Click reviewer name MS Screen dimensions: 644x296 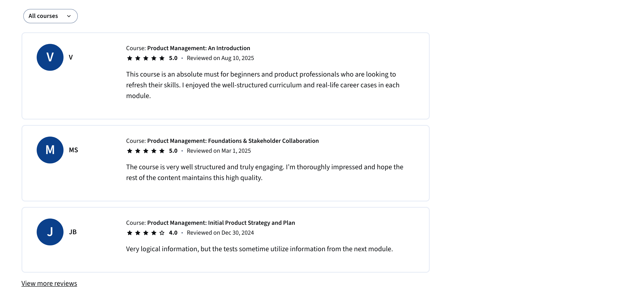click(74, 150)
